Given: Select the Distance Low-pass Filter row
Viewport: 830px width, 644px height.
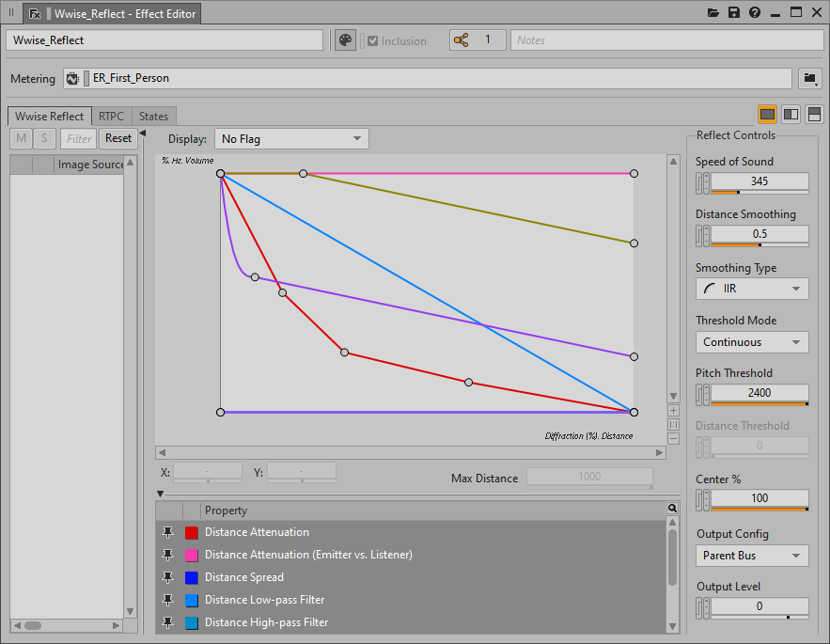Looking at the screenshot, I should coord(410,600).
